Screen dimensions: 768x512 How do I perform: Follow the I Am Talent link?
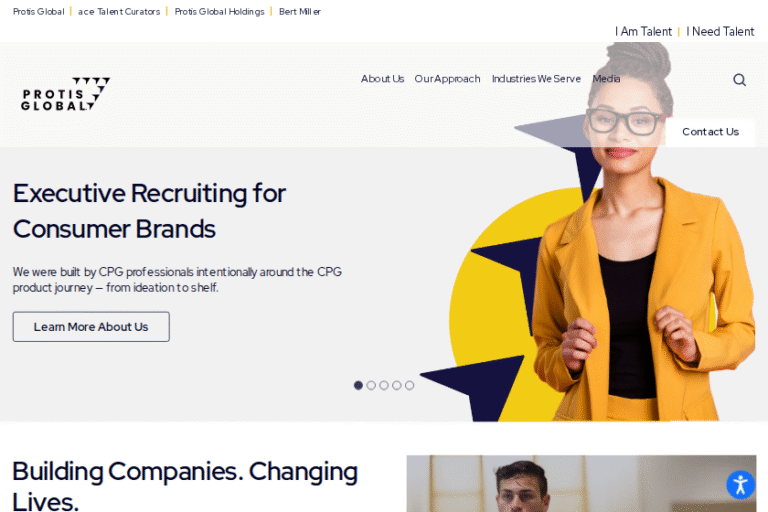tap(643, 32)
